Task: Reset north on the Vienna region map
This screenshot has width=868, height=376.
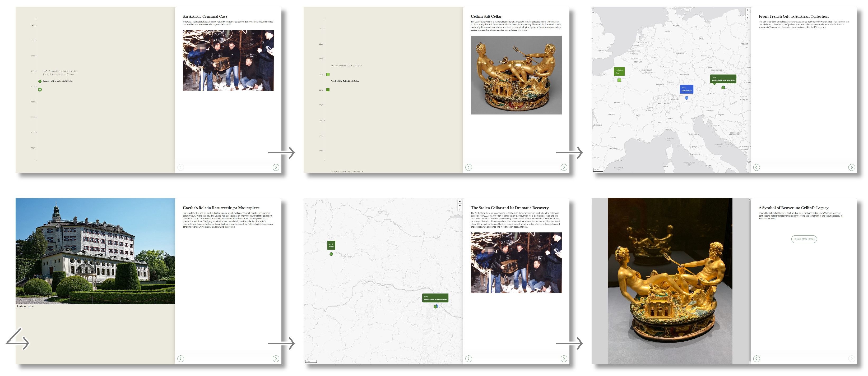Action: 459,209
